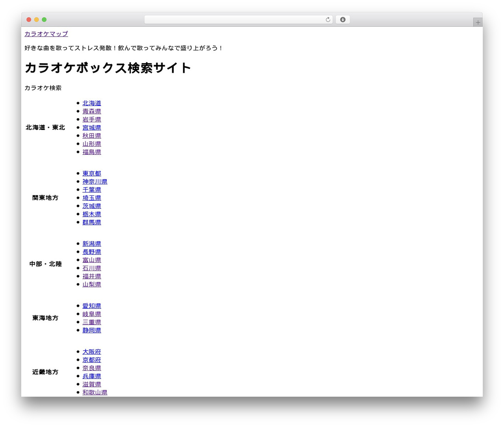This screenshot has height=427, width=504.
Task: Go to the 埼玉県 link
Action: pyautogui.click(x=92, y=198)
